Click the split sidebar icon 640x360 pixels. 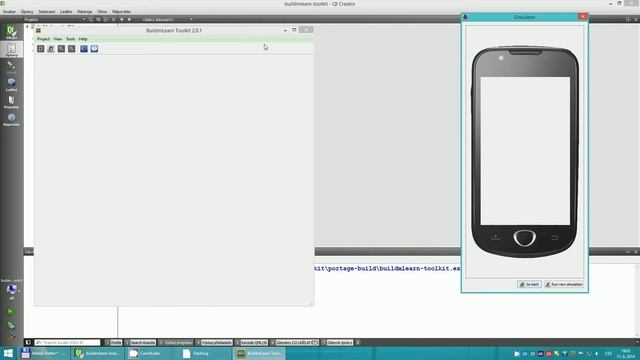point(106,19)
